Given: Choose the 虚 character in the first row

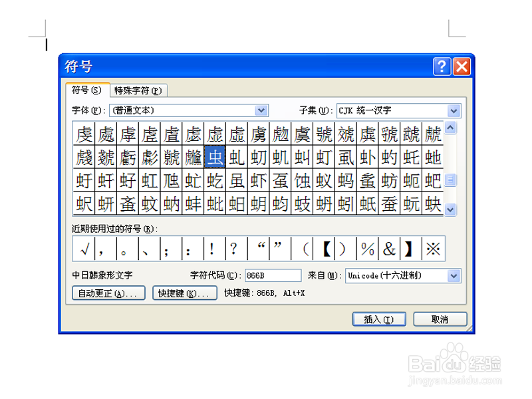Looking at the screenshot, I should tap(215, 134).
